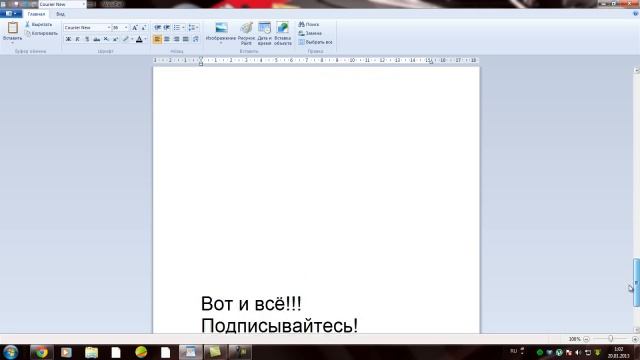
Task: Click the RU language indicator
Action: click(x=513, y=351)
